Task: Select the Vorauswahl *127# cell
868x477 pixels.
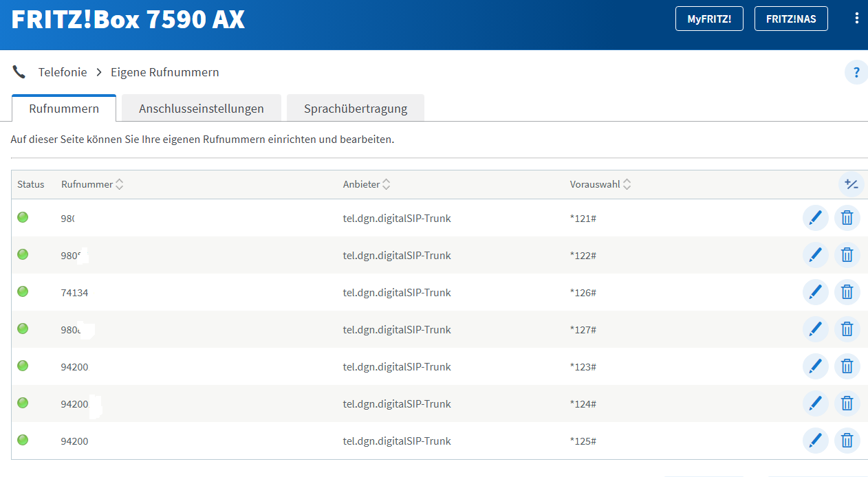Action: [x=583, y=330]
